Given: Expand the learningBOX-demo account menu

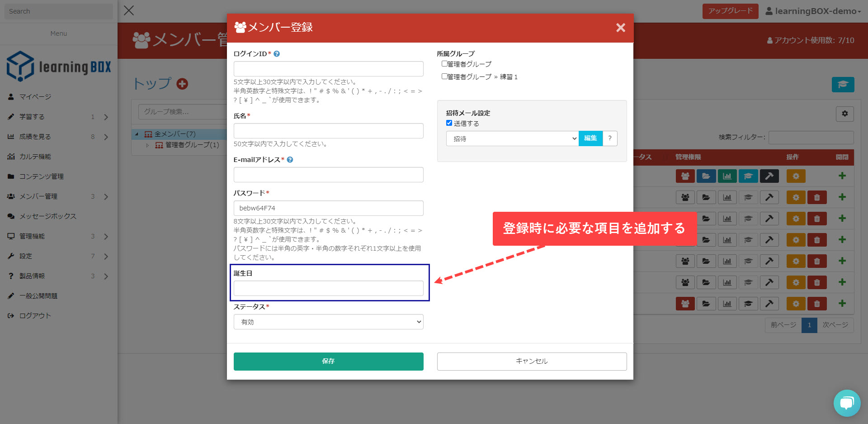Looking at the screenshot, I should 813,11.
